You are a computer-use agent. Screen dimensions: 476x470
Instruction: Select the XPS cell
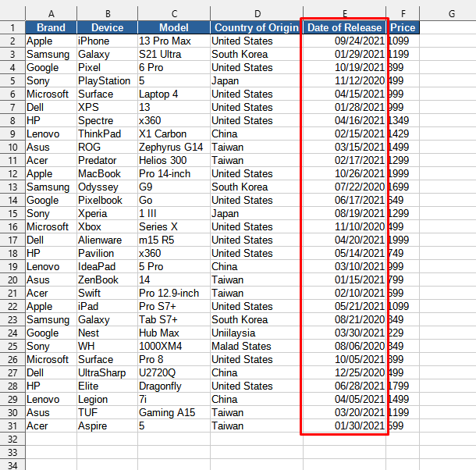point(107,107)
